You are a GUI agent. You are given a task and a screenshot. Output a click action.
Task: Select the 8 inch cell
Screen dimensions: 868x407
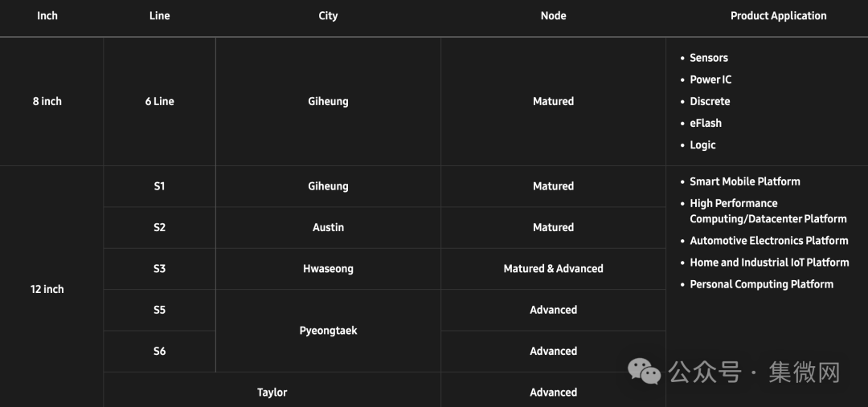pos(47,101)
